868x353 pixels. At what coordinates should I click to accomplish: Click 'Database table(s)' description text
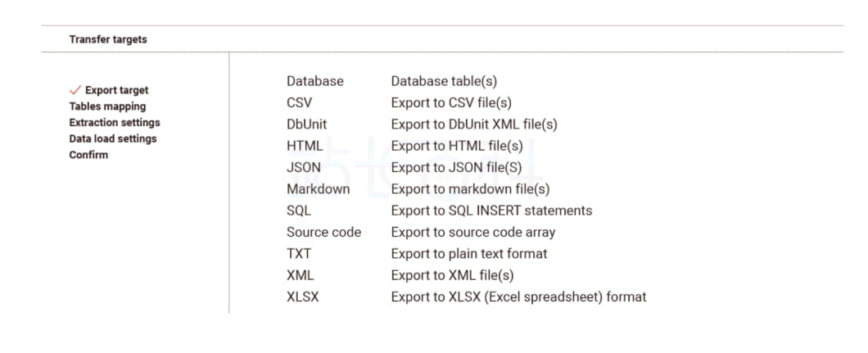(x=444, y=81)
